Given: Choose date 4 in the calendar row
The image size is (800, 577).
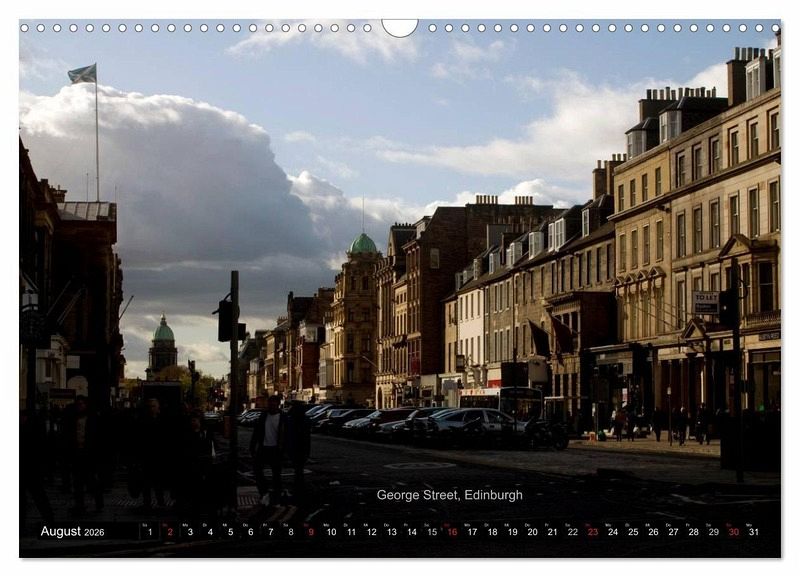Looking at the screenshot, I should [x=210, y=532].
